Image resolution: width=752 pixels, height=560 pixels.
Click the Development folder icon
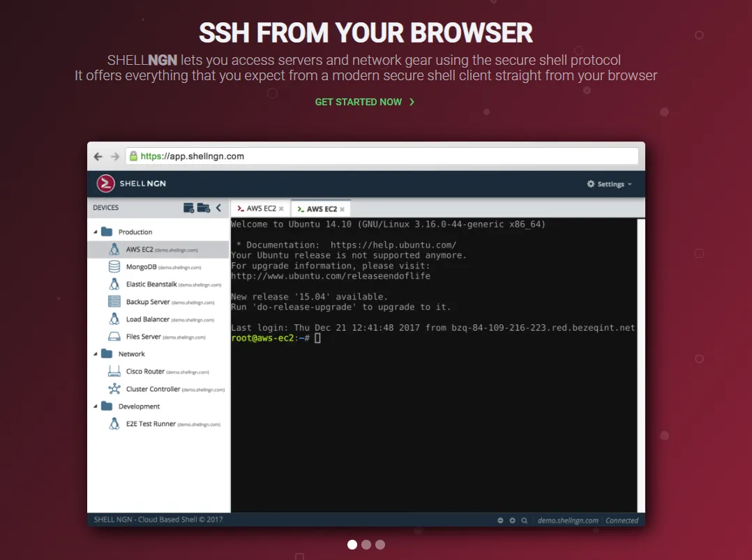[x=107, y=406]
